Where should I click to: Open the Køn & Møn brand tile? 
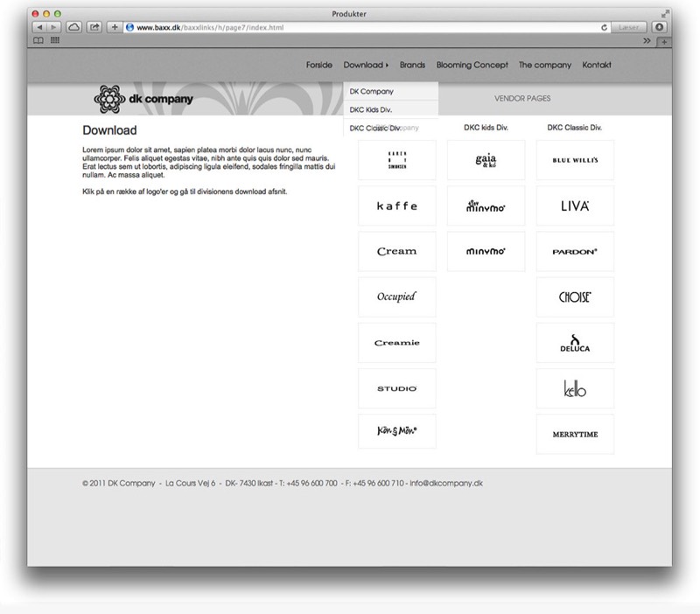[397, 431]
